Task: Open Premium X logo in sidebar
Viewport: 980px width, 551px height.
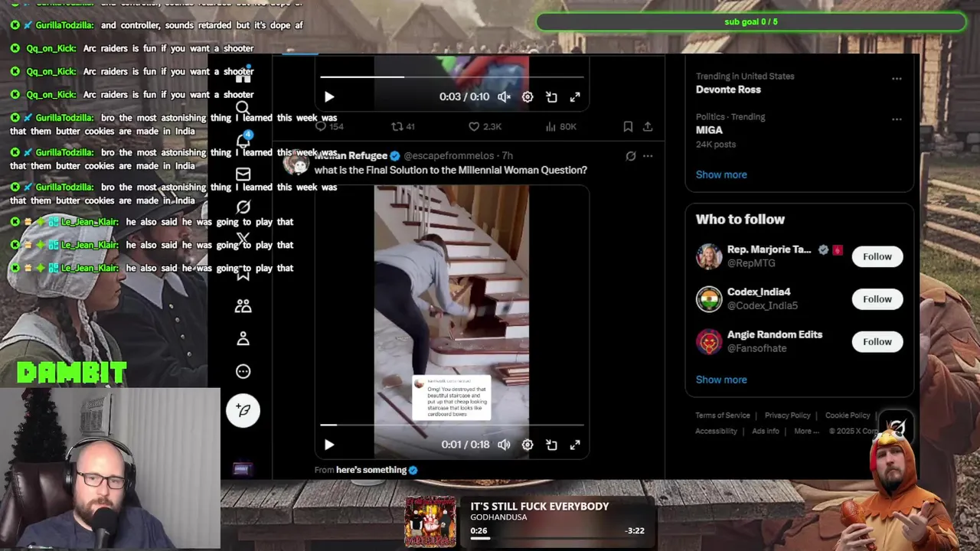Action: point(243,240)
